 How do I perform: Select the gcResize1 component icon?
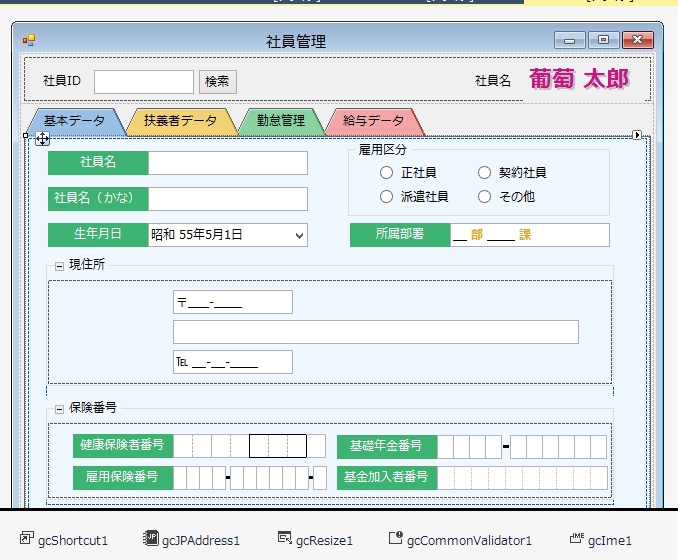285,538
